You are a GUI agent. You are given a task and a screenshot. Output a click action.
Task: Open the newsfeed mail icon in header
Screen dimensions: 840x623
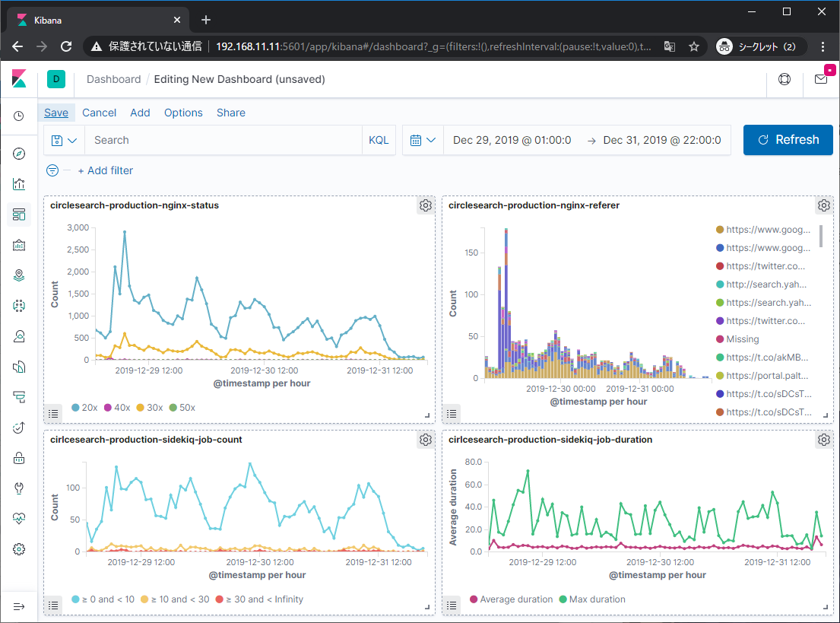click(x=821, y=79)
